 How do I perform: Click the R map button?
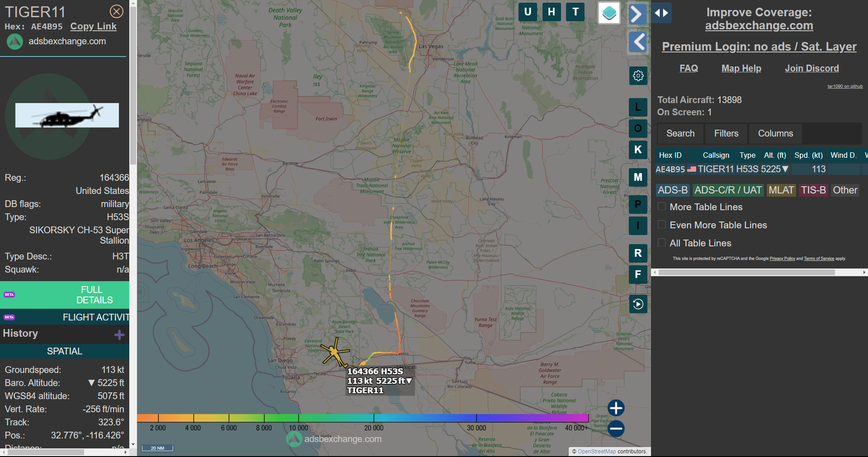pyautogui.click(x=638, y=253)
